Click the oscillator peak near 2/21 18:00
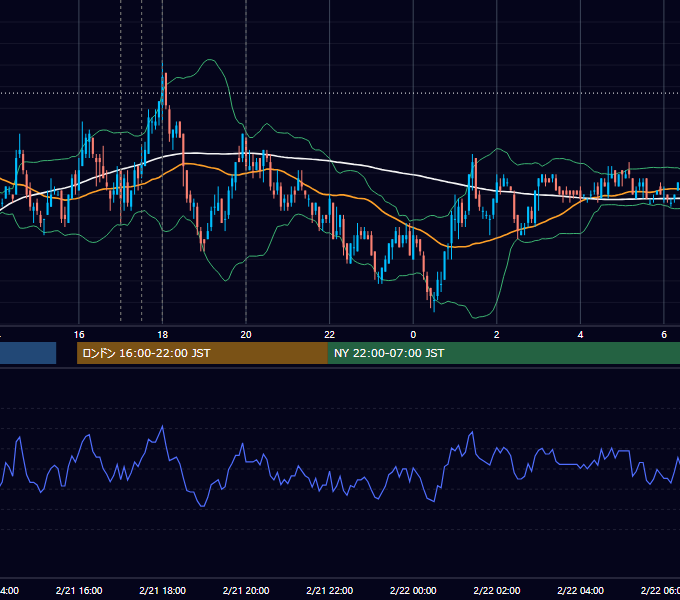680x600 pixels. tap(163, 427)
